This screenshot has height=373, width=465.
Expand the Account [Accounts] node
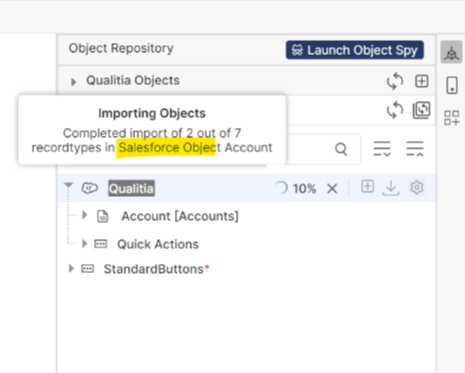(x=85, y=216)
